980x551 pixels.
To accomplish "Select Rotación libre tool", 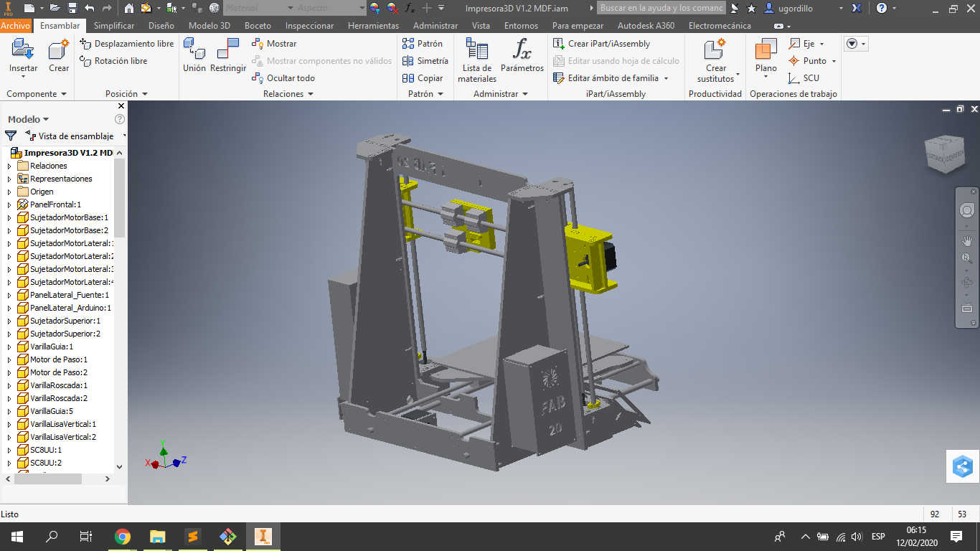I will click(113, 61).
